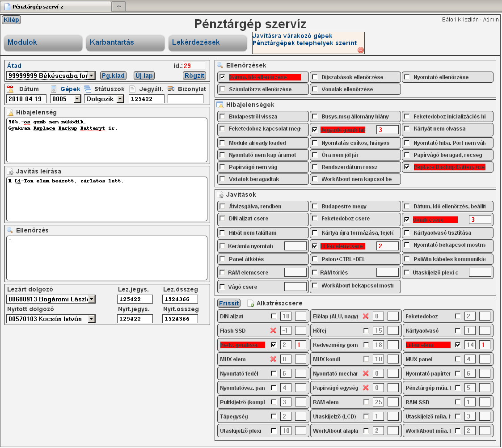The width and height of the screenshot is (502, 448).
Task: Click the Frissít button
Action: 229,303
